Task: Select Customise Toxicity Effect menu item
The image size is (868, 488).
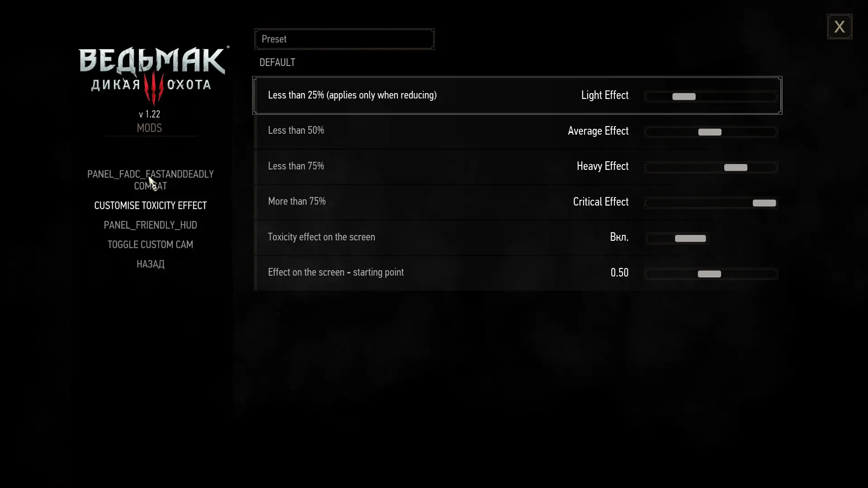Action: tap(151, 206)
